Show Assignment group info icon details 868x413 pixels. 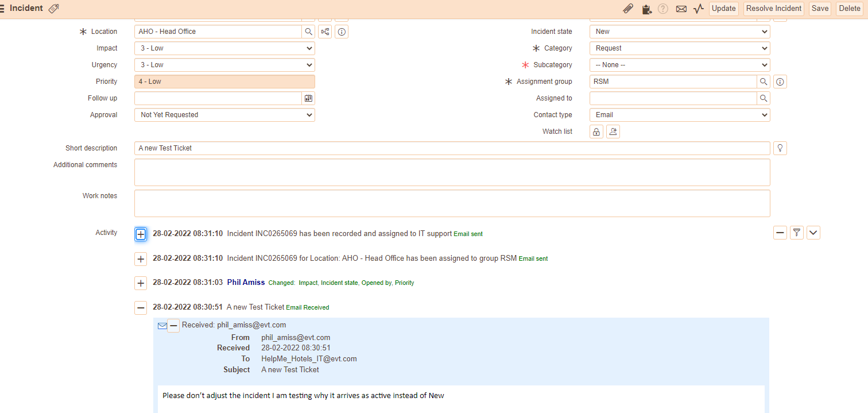(x=780, y=82)
